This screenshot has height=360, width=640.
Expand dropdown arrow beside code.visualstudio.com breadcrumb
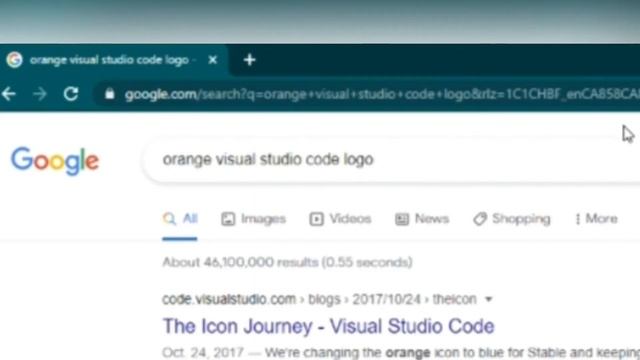click(x=489, y=300)
